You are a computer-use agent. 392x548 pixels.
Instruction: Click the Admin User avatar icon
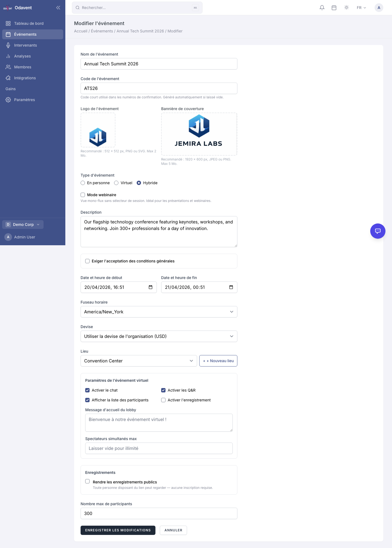click(x=8, y=237)
